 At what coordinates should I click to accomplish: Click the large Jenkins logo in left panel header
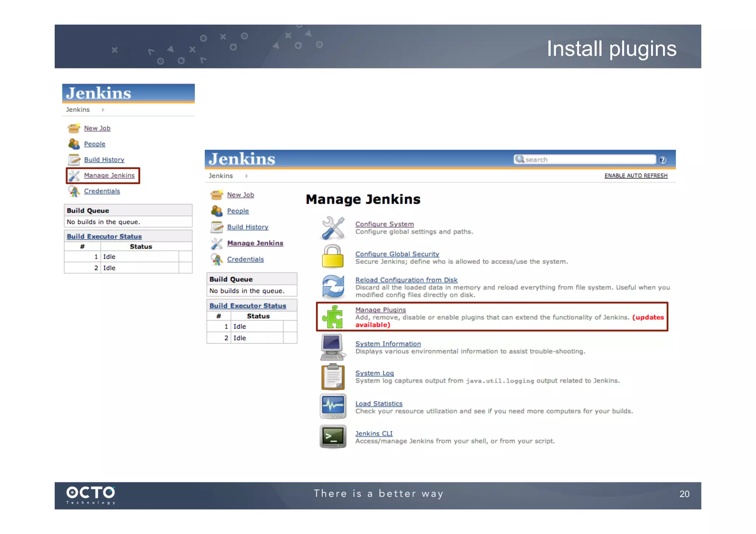(99, 93)
